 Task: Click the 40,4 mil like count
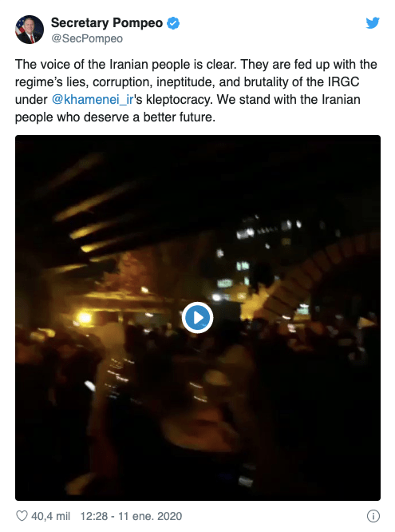coord(50,516)
